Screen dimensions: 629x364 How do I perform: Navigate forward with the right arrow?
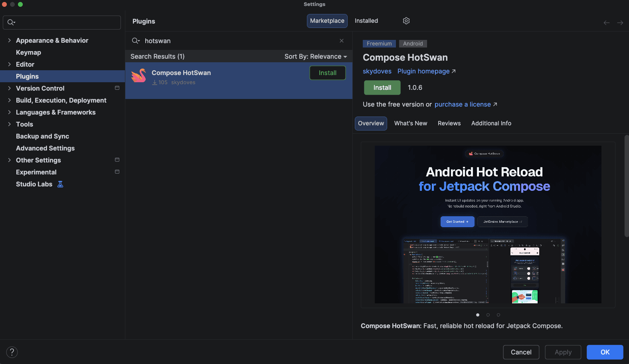tap(620, 23)
